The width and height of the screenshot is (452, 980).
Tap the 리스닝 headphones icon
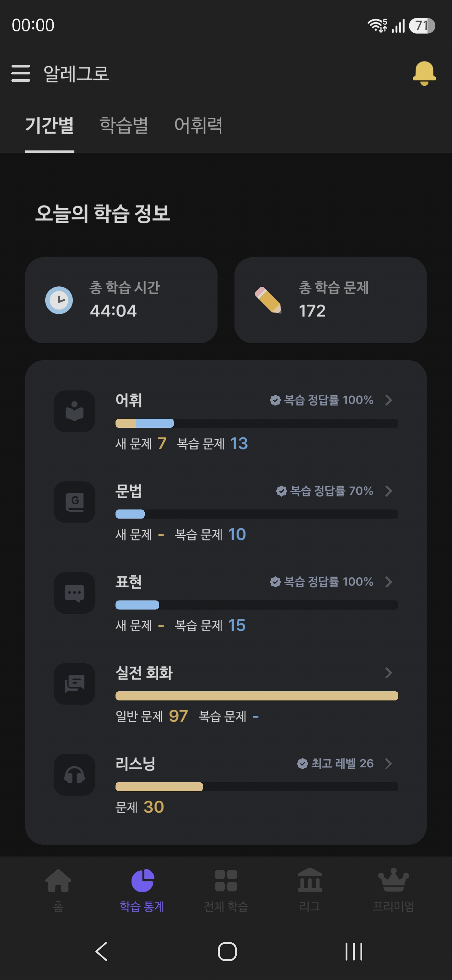pos(74,775)
